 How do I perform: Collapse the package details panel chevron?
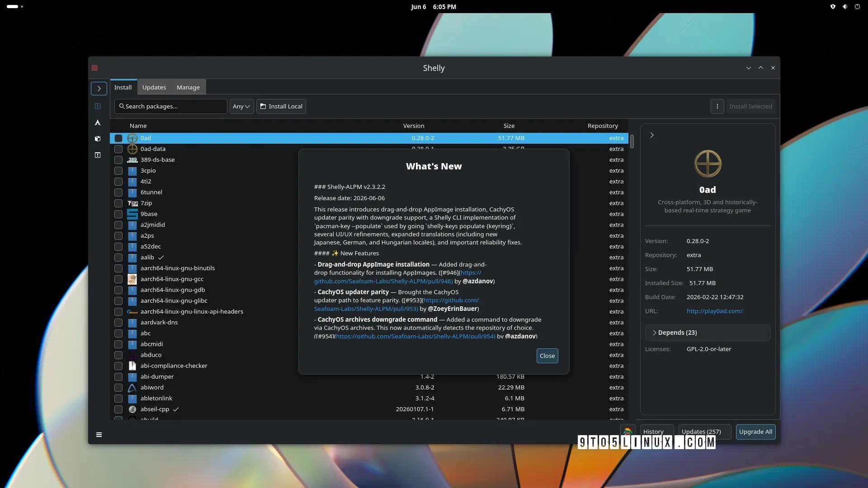pyautogui.click(x=652, y=135)
